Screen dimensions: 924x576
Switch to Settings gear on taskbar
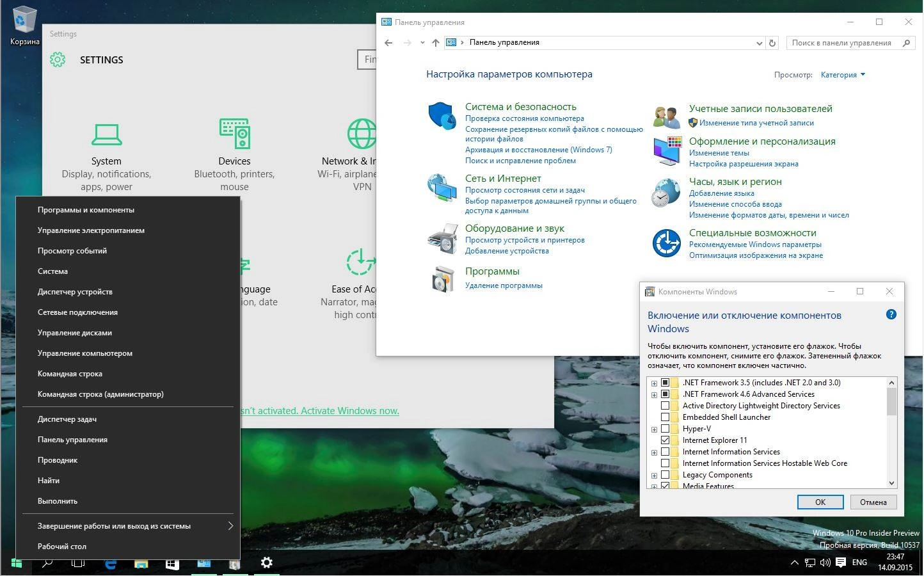(x=267, y=563)
